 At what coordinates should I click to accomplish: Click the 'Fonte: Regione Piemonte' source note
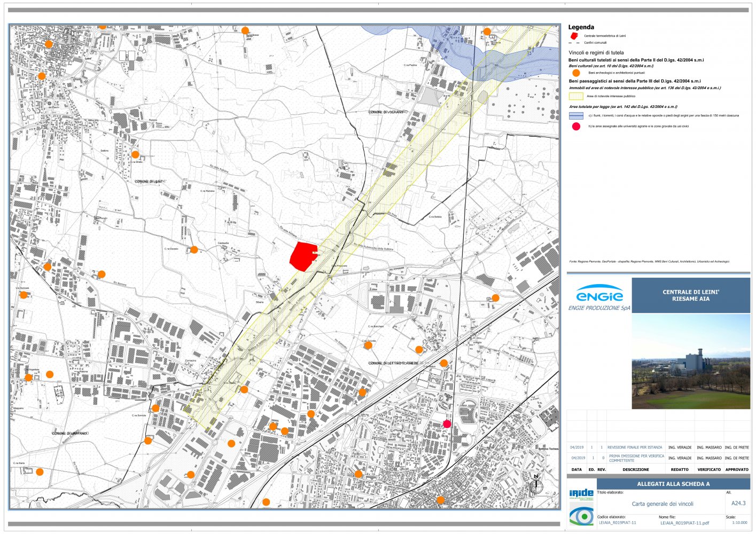click(649, 262)
